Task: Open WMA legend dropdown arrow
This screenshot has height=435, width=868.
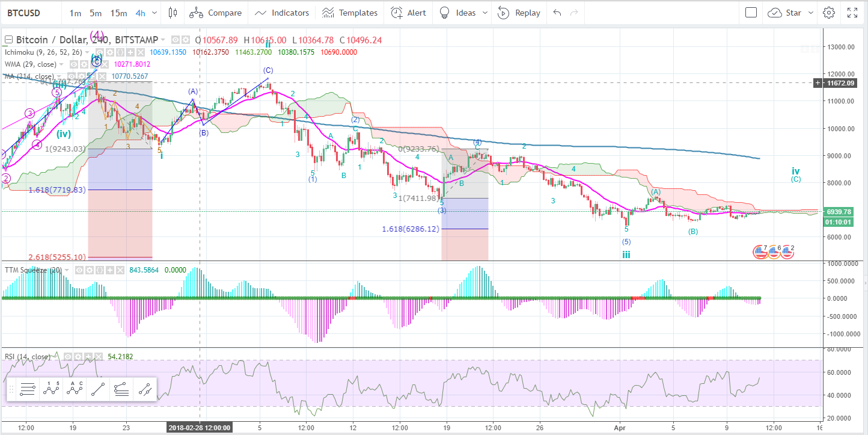Action: click(61, 64)
